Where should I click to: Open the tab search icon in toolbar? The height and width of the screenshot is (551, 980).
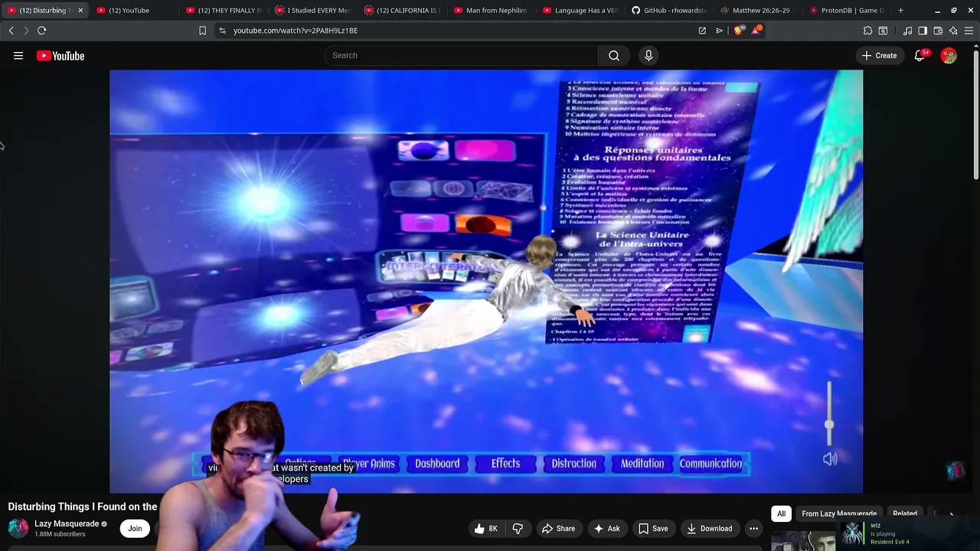[x=883, y=31]
